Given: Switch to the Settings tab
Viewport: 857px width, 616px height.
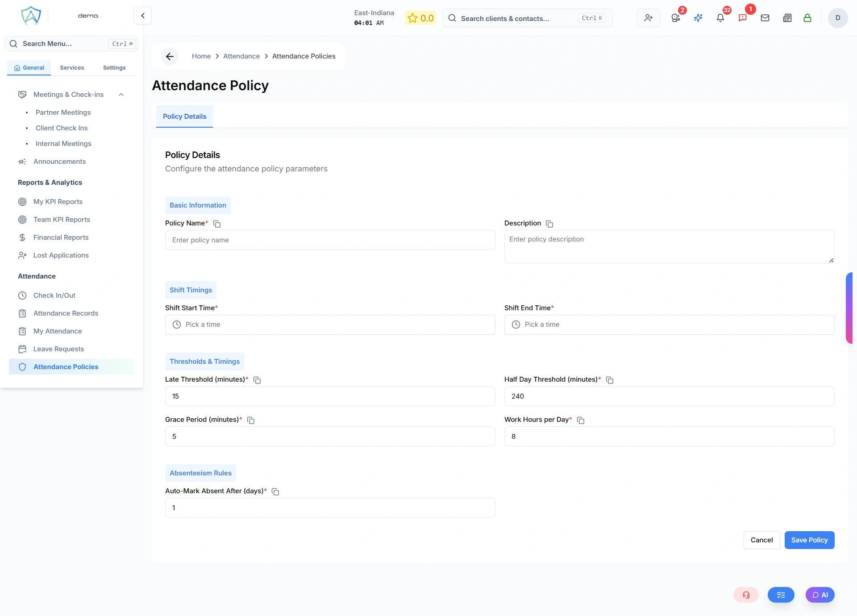Looking at the screenshot, I should click(114, 67).
